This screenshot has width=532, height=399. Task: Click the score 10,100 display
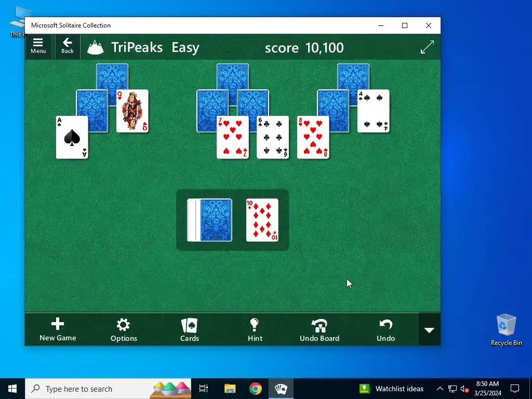coord(304,47)
